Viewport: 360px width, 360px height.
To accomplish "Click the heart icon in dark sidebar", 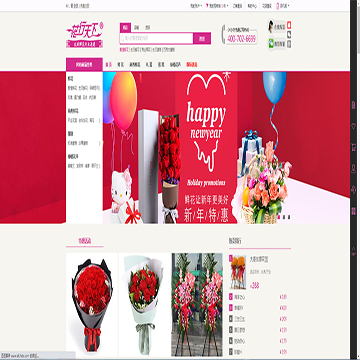I will tap(354, 126).
